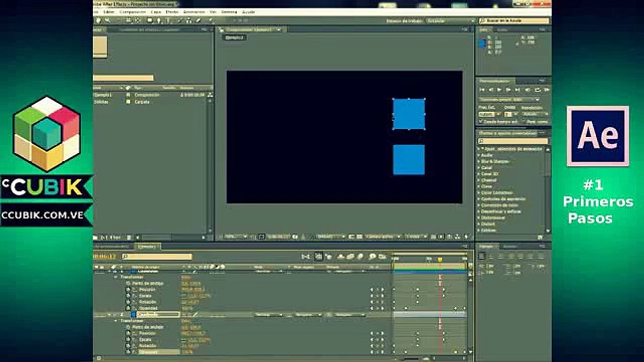Select the Rectangle shape tool in toolbar
Screen dimensions: 644x362
pos(150,21)
